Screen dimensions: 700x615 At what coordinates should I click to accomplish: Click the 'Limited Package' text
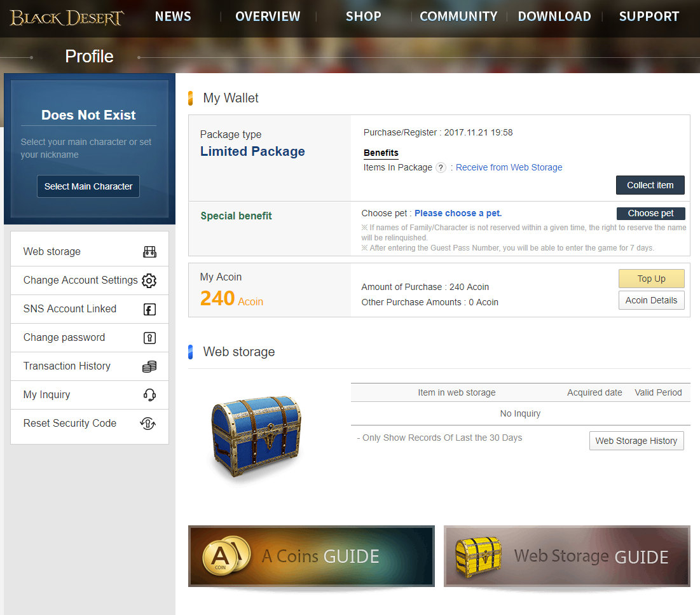coord(252,152)
